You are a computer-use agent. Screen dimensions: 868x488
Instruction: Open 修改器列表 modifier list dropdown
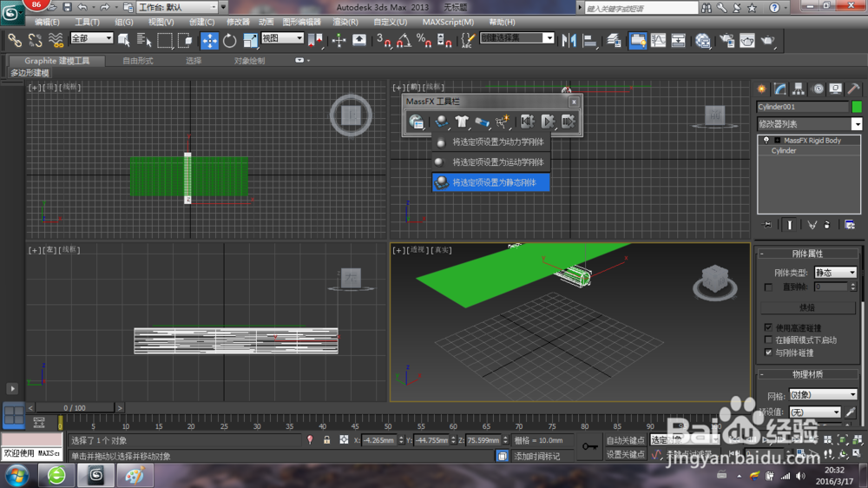(809, 124)
